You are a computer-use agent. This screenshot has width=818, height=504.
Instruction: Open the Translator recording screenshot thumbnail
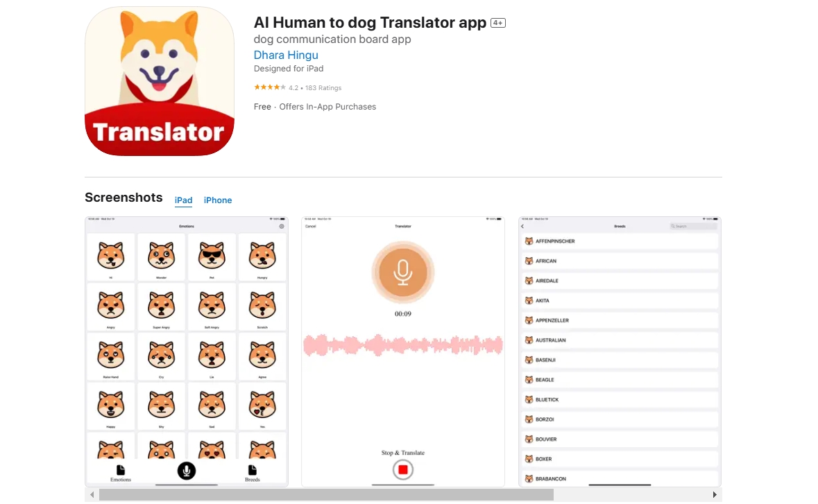[402, 351]
